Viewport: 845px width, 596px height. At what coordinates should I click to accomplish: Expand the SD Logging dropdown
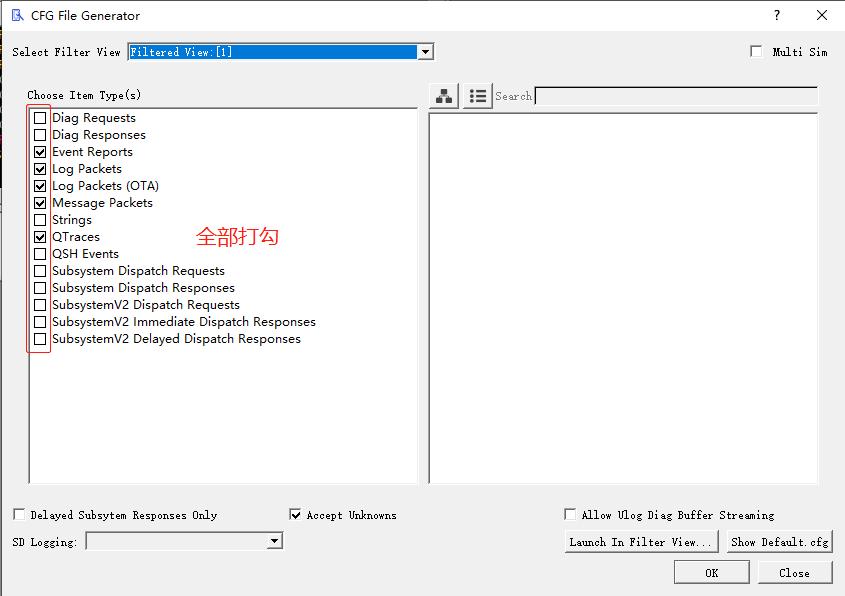(x=273, y=540)
